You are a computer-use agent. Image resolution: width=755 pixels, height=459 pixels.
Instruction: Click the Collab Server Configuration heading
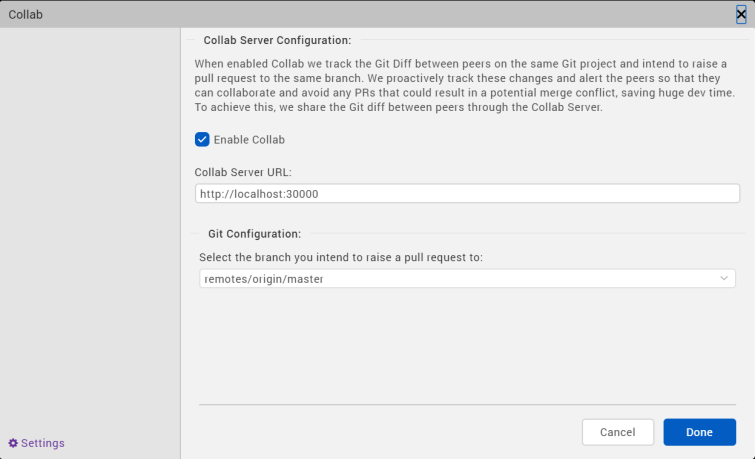pos(277,41)
